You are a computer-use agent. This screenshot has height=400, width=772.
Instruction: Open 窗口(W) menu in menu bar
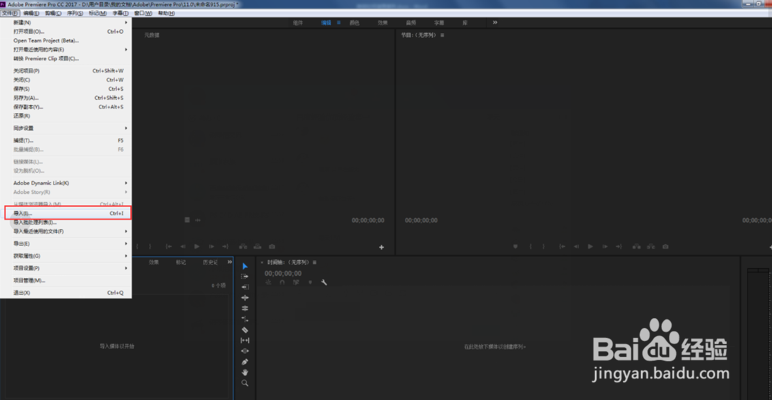click(x=143, y=13)
